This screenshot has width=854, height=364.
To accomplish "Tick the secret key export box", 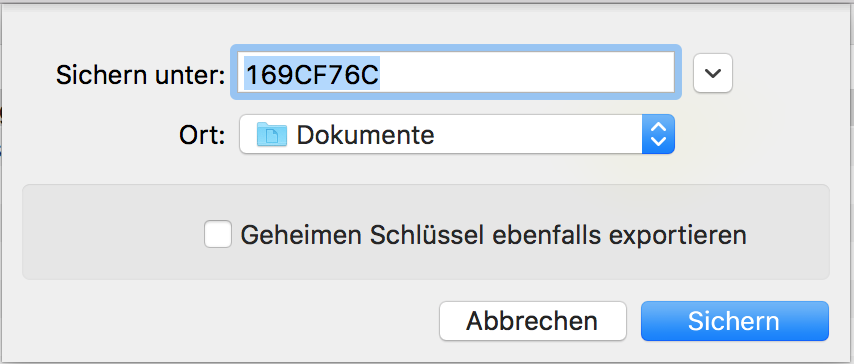I will (x=218, y=234).
